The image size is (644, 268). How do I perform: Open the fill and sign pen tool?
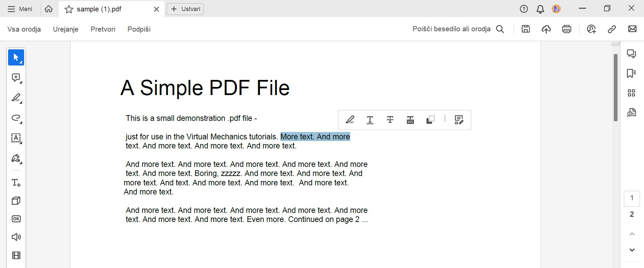(x=16, y=158)
